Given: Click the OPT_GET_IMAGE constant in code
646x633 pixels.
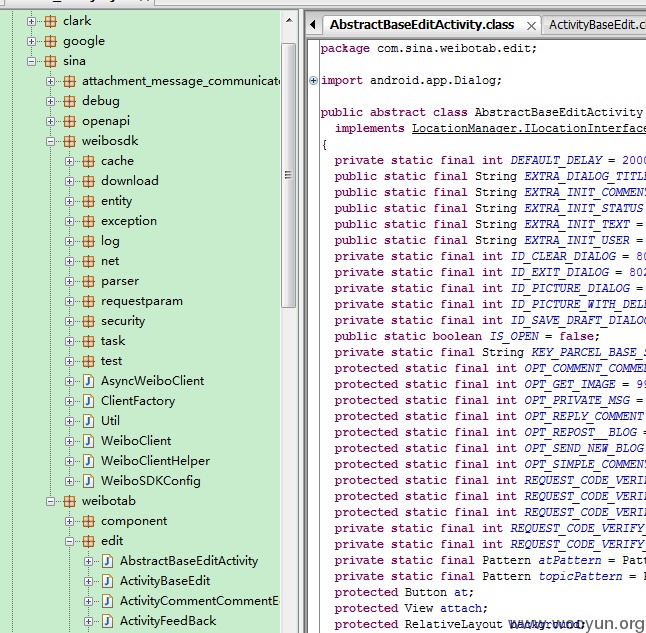Looking at the screenshot, I should pyautogui.click(x=570, y=384).
